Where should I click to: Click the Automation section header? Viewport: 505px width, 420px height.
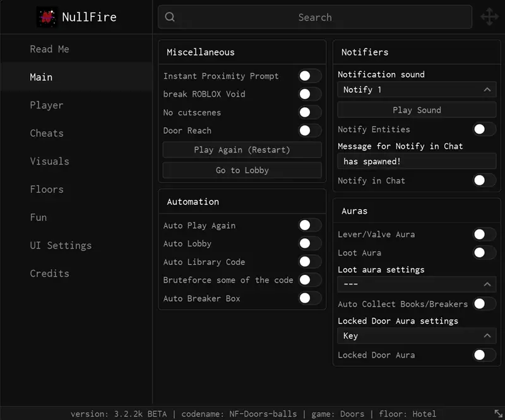(x=193, y=202)
